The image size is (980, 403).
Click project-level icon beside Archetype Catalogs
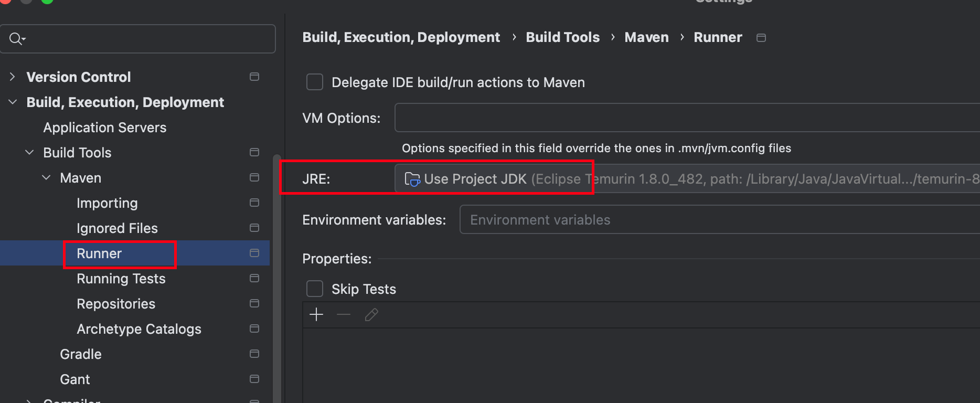click(x=254, y=328)
